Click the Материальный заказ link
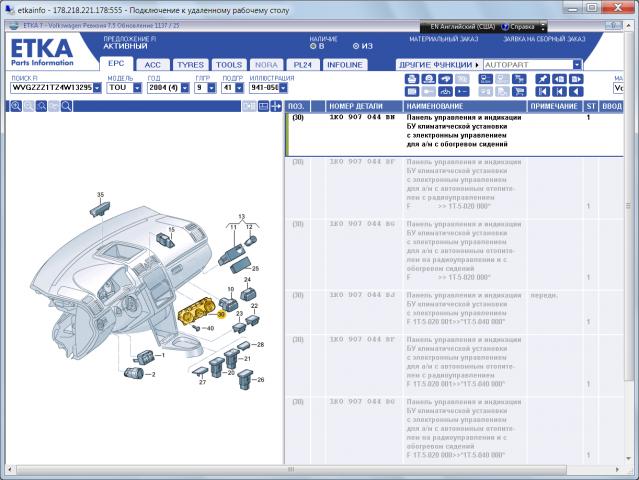This screenshot has width=639, height=480. [444, 39]
